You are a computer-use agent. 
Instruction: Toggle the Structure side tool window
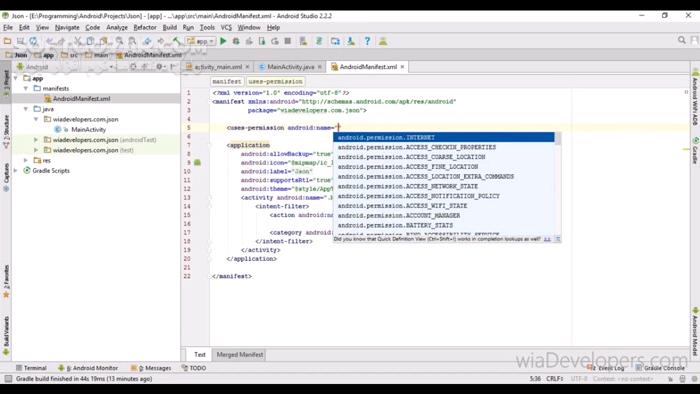(6, 131)
